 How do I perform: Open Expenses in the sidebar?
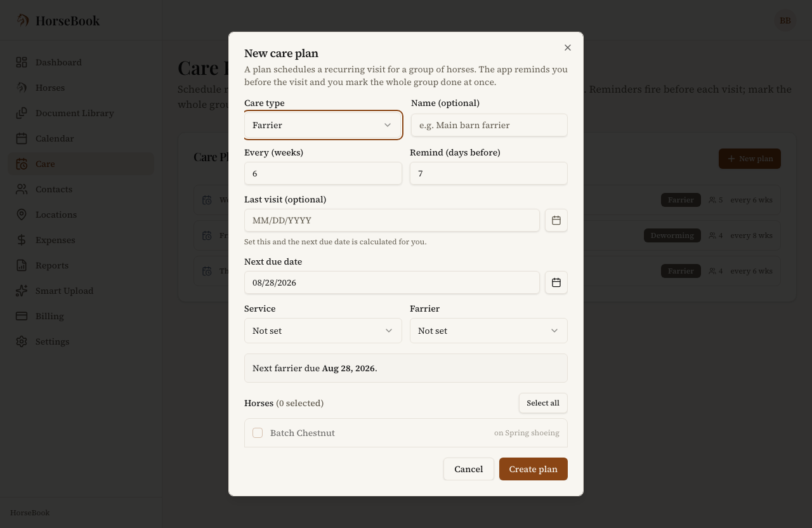(x=81, y=240)
